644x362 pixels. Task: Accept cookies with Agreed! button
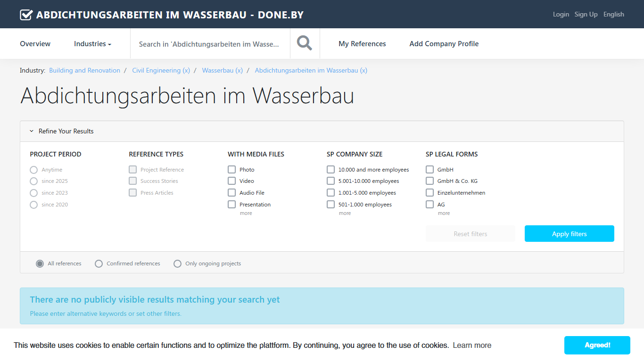pos(597,345)
